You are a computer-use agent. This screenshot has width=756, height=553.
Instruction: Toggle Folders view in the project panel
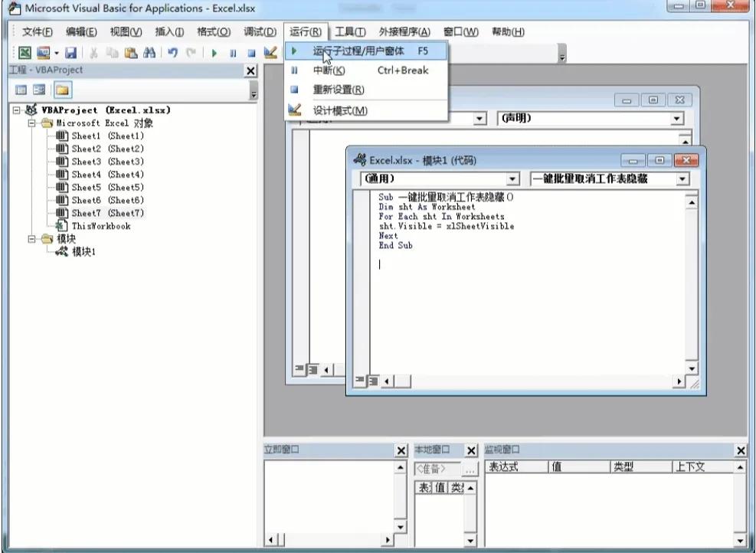63,90
